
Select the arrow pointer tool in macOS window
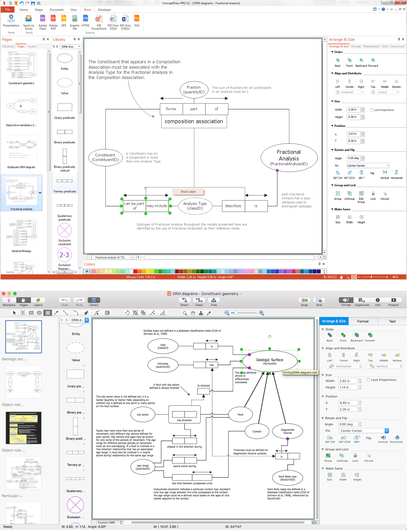point(14,313)
